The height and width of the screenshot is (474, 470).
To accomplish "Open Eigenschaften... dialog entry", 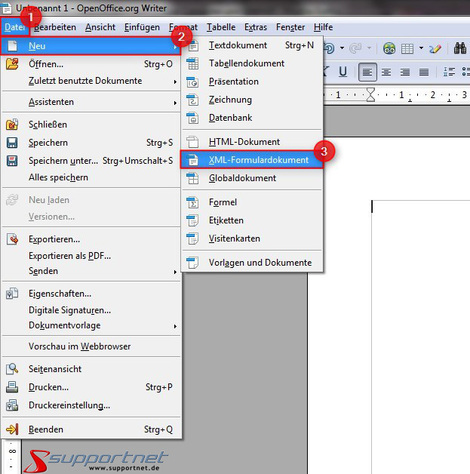I will coord(91,294).
